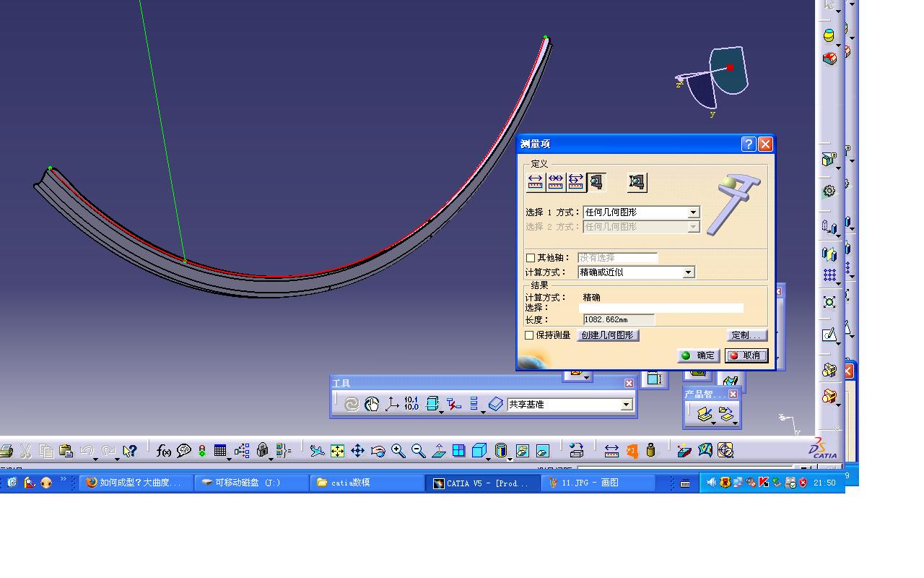Click the 创建几何图形 button
Image resolution: width=924 pixels, height=578 pixels.
[608, 335]
